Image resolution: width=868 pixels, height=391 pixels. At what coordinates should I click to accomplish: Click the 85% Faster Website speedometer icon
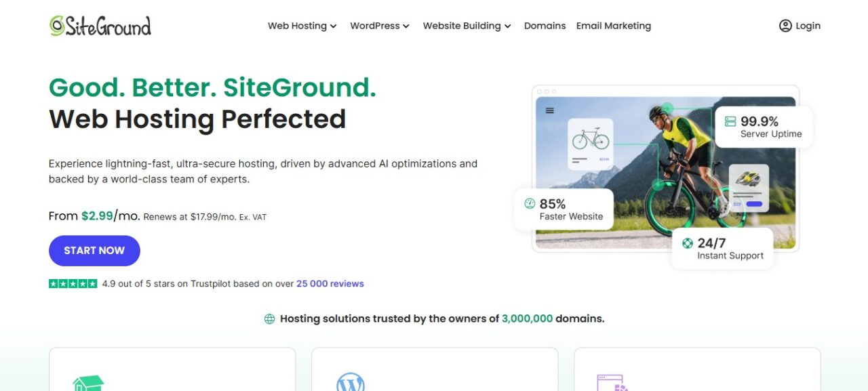[530, 203]
